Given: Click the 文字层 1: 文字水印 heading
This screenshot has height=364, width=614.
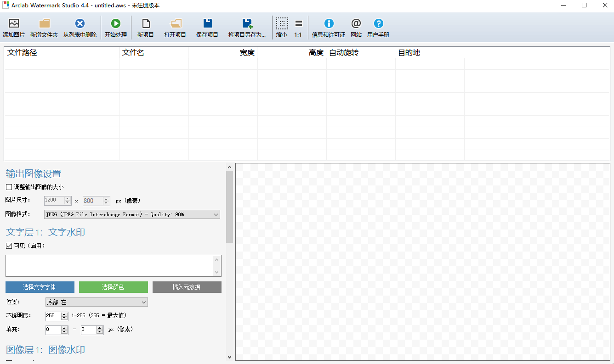Looking at the screenshot, I should click(x=45, y=232).
